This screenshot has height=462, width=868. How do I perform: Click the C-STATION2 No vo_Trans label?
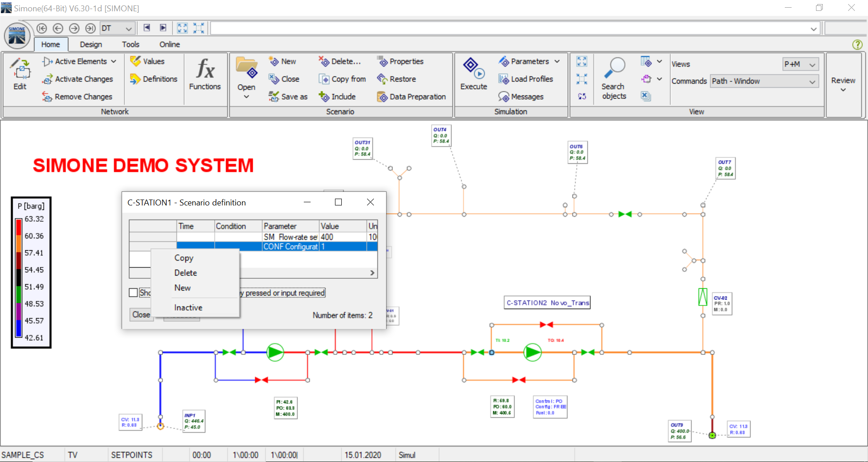[547, 303]
